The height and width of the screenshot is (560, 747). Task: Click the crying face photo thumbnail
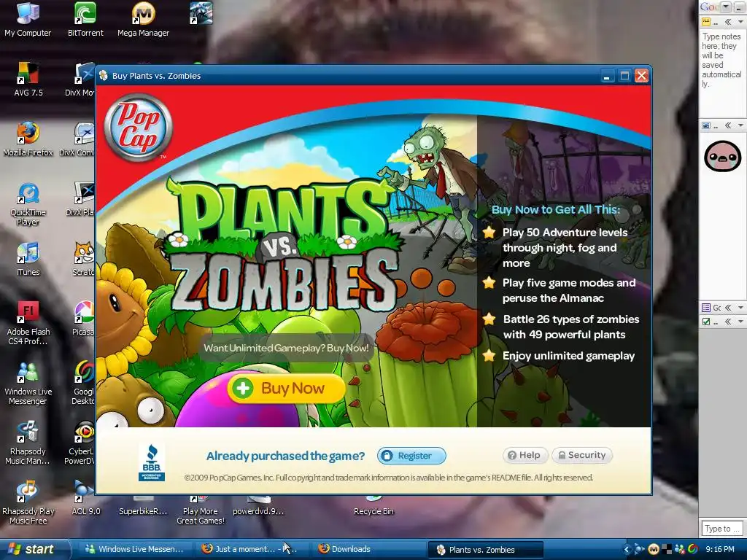pyautogui.click(x=722, y=156)
